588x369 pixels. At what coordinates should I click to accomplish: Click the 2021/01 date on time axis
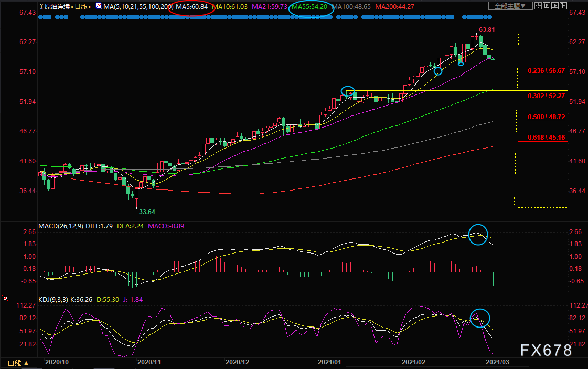[329, 362]
